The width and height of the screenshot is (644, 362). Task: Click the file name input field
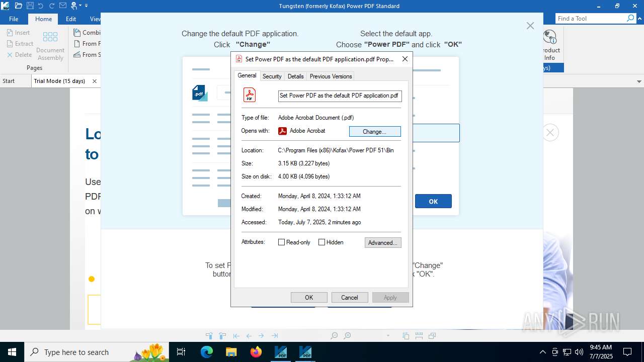point(340,96)
